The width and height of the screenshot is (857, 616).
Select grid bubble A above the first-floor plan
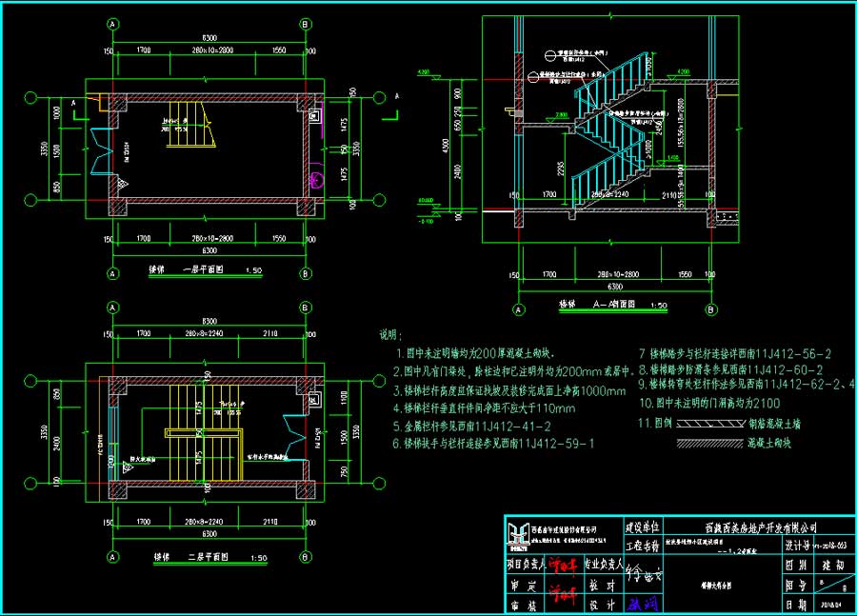[x=113, y=23]
